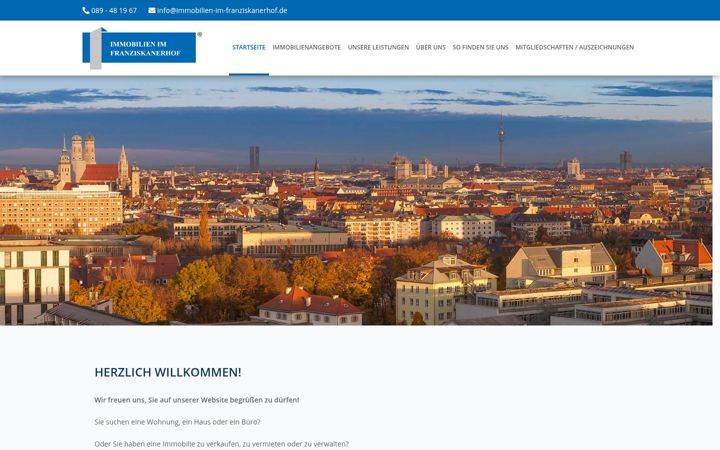Screen dimensions: 720x450
Task: Open Immobilienangebote in navigation
Action: pos(307,47)
